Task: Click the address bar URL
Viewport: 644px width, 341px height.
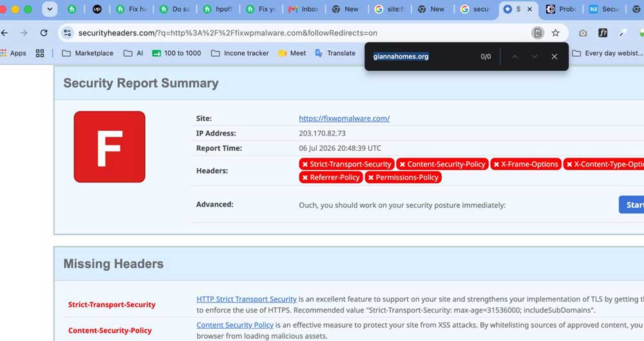Action: point(228,33)
